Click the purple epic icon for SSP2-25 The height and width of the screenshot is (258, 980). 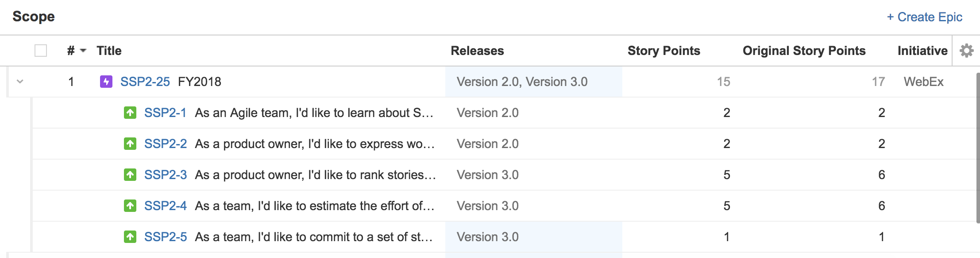pyautogui.click(x=106, y=82)
